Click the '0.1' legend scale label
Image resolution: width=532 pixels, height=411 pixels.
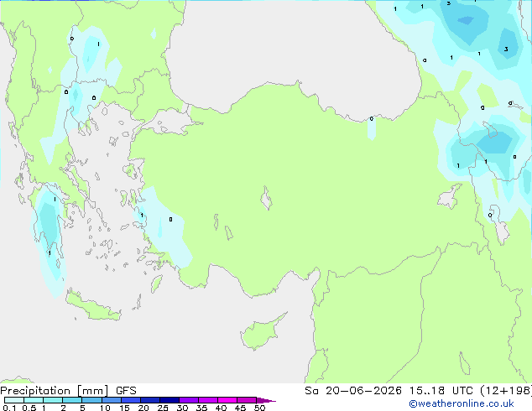coord(9,408)
